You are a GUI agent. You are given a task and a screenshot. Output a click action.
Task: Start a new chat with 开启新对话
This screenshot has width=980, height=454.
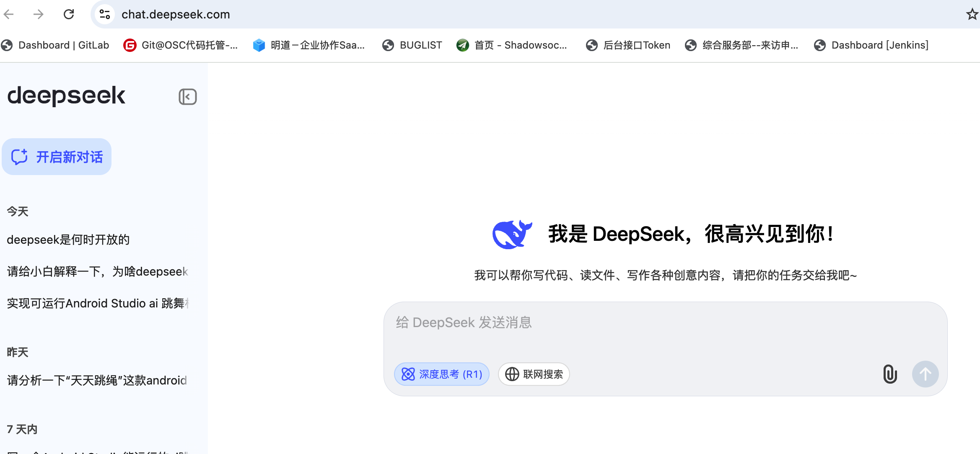click(x=57, y=157)
